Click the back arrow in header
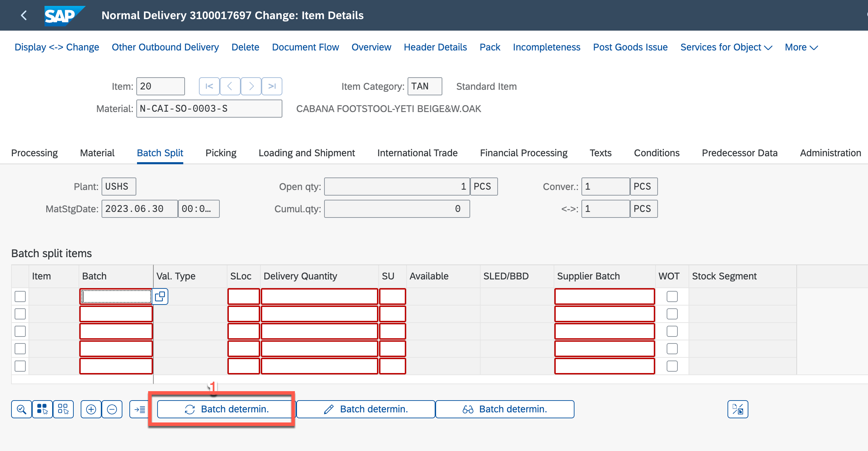 tap(24, 15)
